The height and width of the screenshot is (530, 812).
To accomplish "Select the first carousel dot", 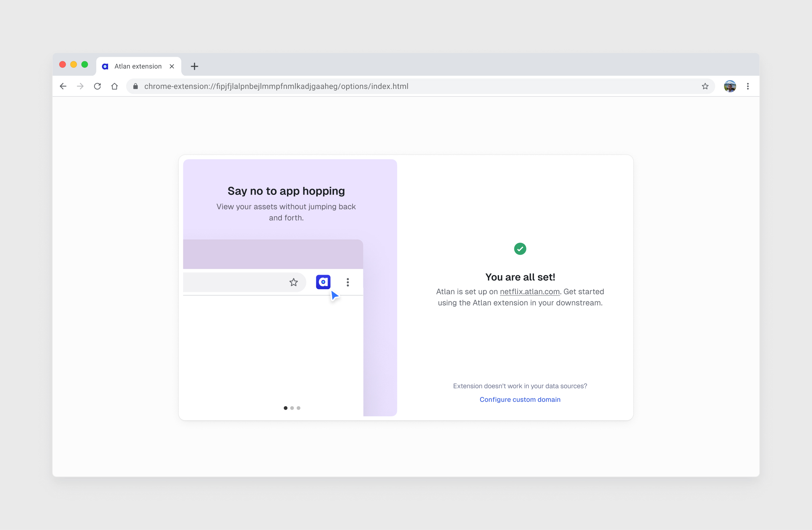I will (286, 408).
